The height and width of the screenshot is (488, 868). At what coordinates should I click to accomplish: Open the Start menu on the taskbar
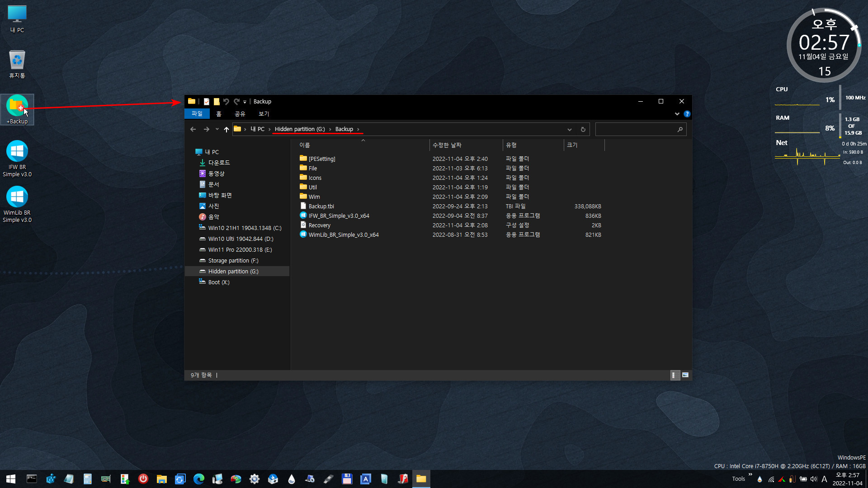click(11, 479)
